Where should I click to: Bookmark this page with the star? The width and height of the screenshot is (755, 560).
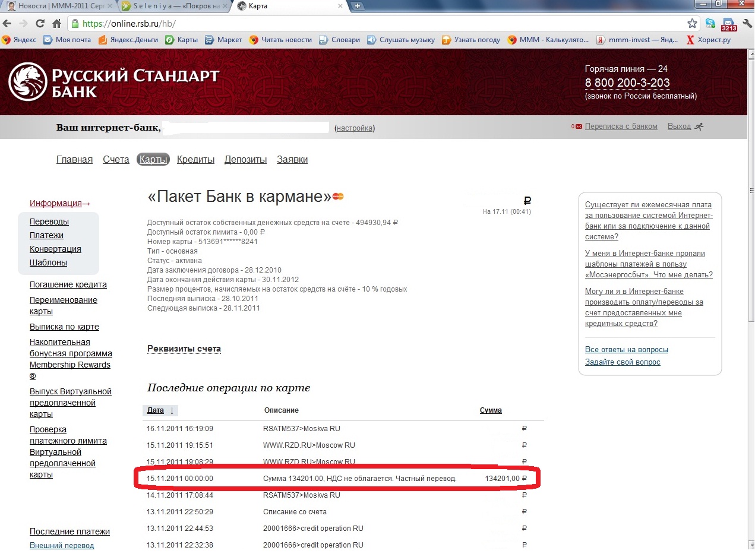click(x=692, y=24)
